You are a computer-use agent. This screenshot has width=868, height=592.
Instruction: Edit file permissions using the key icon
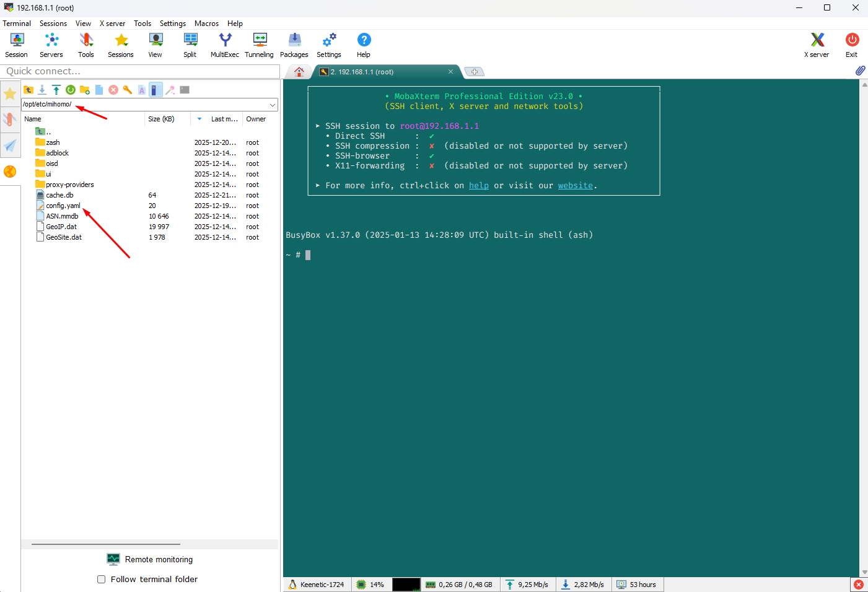128,90
